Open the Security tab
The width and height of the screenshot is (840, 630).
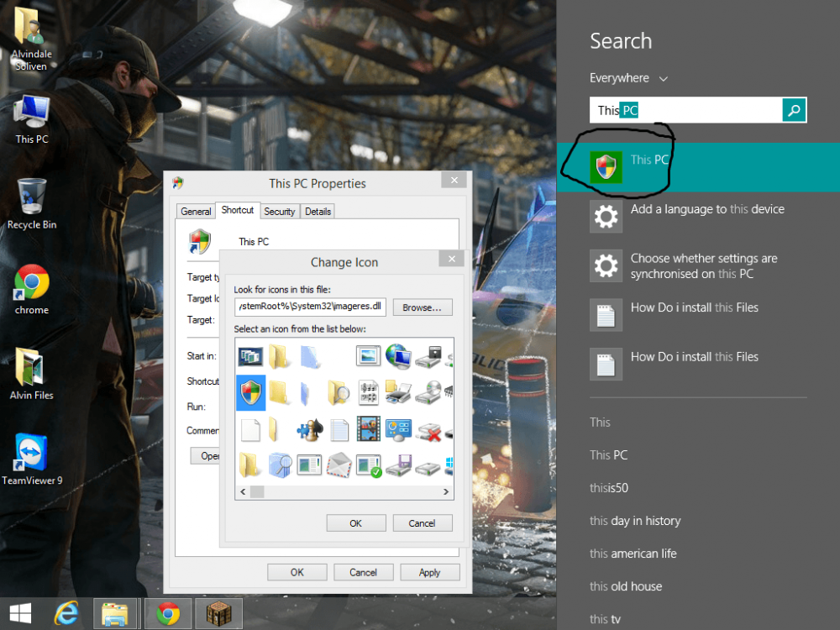point(280,212)
